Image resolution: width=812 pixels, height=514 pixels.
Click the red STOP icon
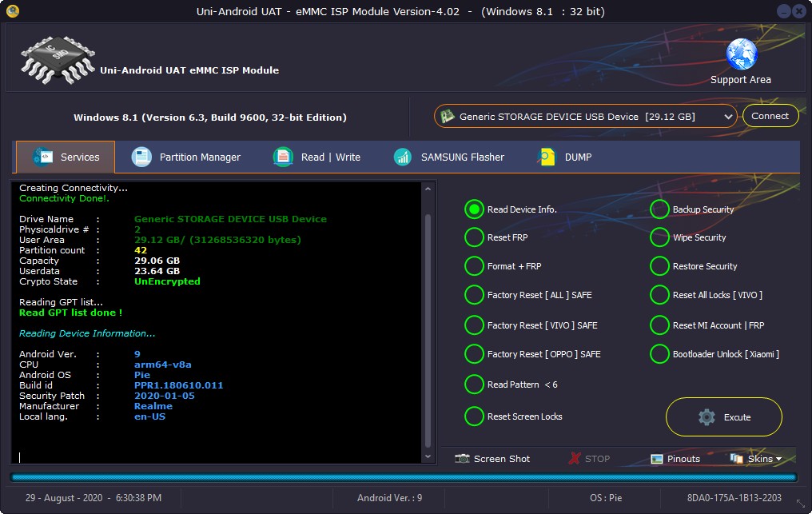575,459
